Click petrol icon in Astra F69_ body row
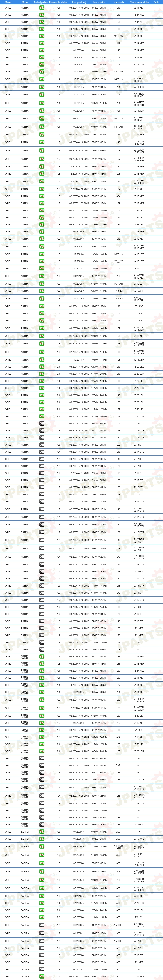 pos(42,43)
